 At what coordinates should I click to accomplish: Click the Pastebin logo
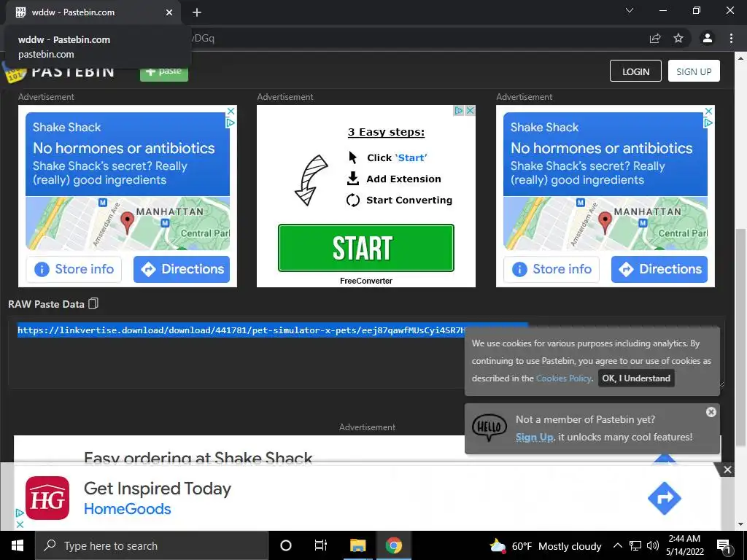(60, 71)
